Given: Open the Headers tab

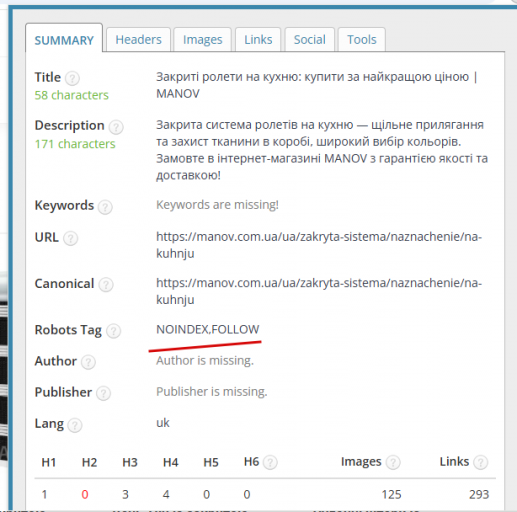Looking at the screenshot, I should [138, 40].
